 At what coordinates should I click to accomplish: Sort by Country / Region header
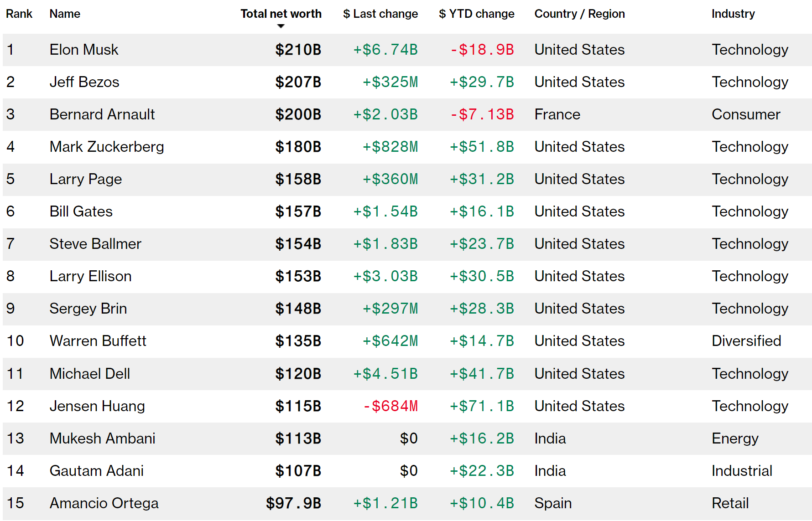coord(579,14)
